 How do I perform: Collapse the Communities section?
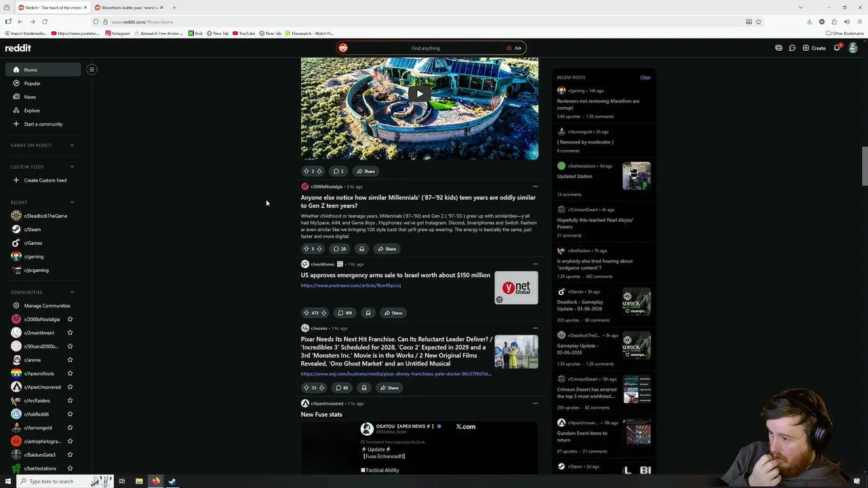(x=72, y=292)
